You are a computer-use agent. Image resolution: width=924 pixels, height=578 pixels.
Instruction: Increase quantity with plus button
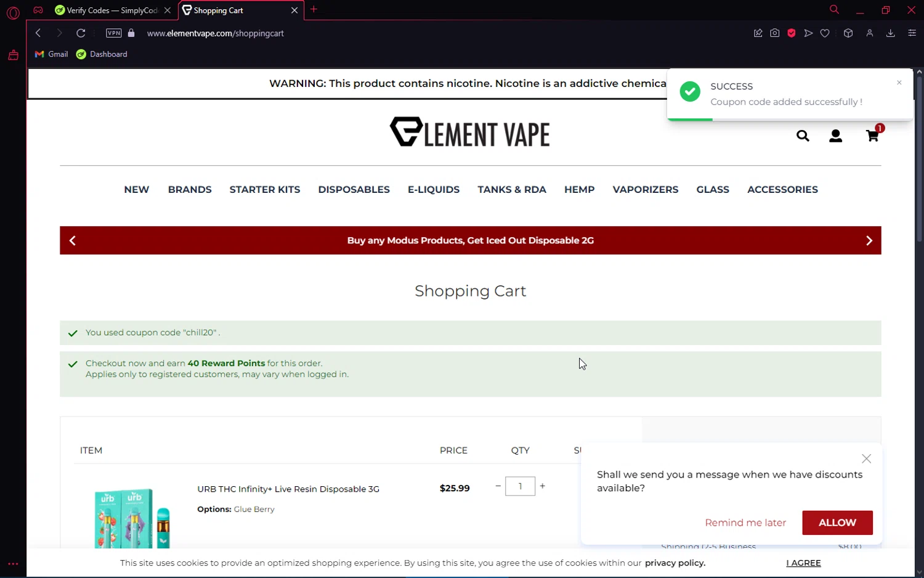(542, 486)
